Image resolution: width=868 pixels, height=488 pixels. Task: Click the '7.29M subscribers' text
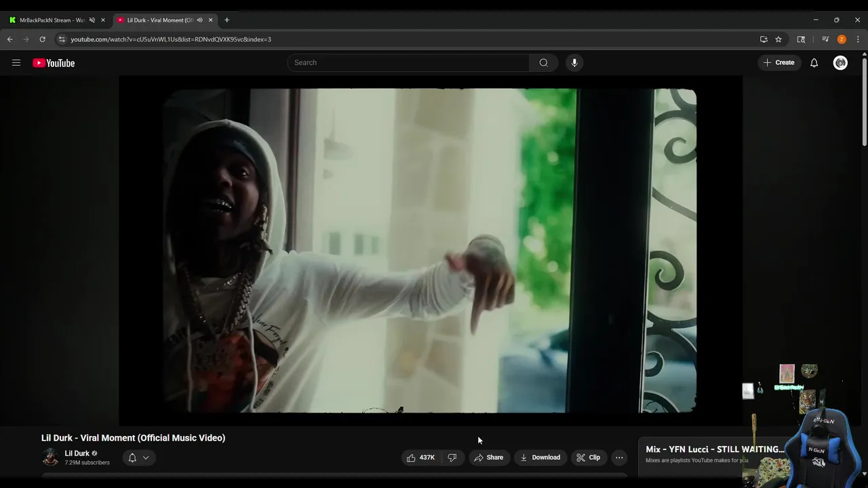pos(87,463)
